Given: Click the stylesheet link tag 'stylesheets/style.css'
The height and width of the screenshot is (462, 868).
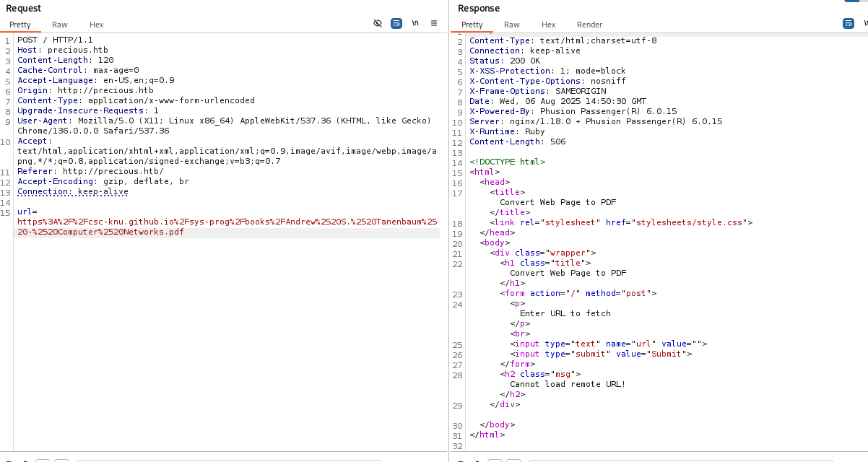Looking at the screenshot, I should [x=621, y=222].
